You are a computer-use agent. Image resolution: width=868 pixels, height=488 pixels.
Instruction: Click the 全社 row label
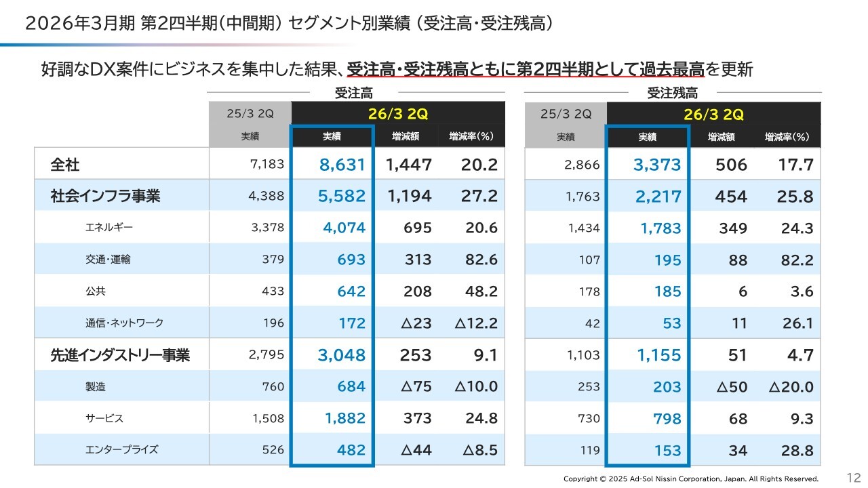tap(65, 165)
